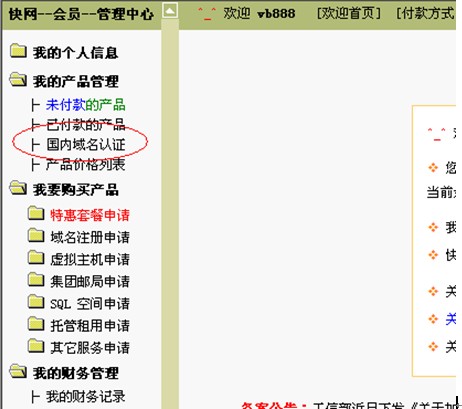Open 已付款的产品 in the sidebar
Viewport: 462px width, 409px height.
(86, 124)
